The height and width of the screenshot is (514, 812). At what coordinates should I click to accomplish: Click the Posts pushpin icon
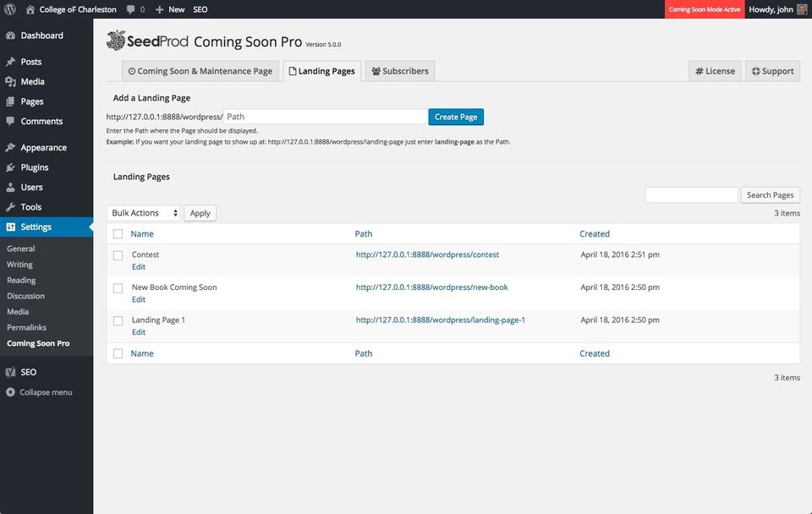(10, 62)
